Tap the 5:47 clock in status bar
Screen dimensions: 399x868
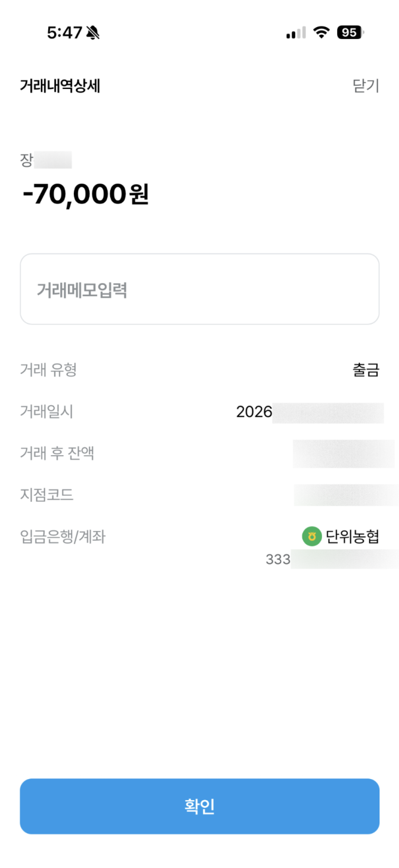(x=64, y=33)
